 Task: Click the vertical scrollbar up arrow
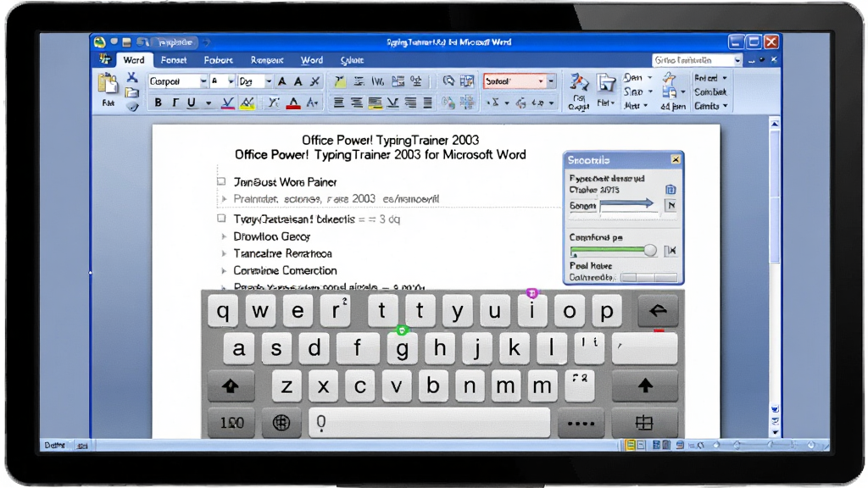[x=775, y=124]
